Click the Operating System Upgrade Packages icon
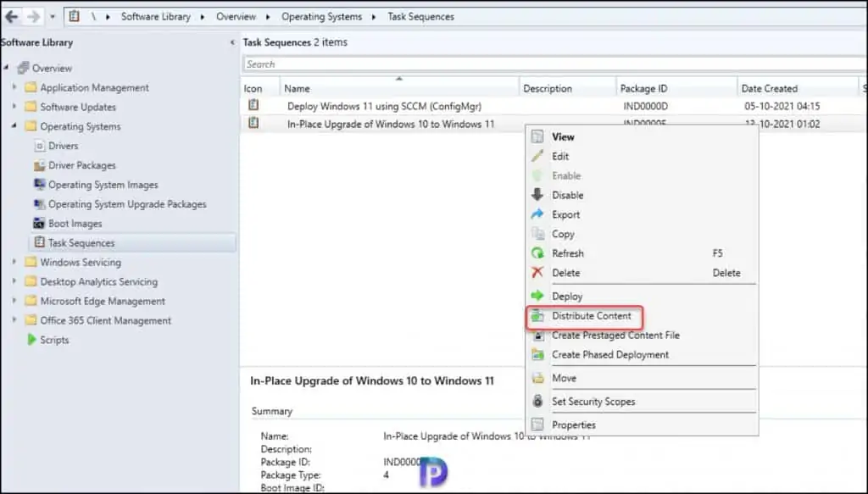 39,204
